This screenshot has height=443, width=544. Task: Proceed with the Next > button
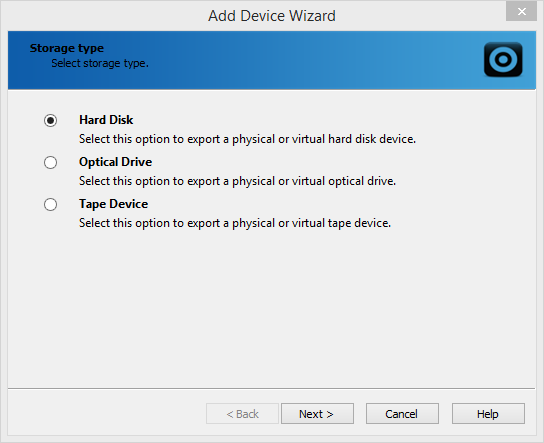pos(317,414)
